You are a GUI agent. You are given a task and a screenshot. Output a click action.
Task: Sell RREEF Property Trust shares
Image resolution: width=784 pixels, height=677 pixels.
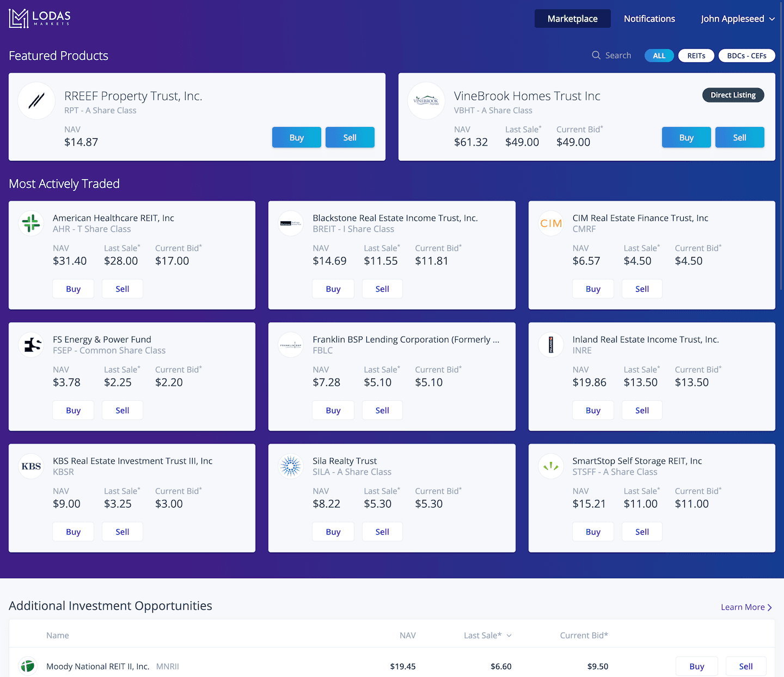350,137
